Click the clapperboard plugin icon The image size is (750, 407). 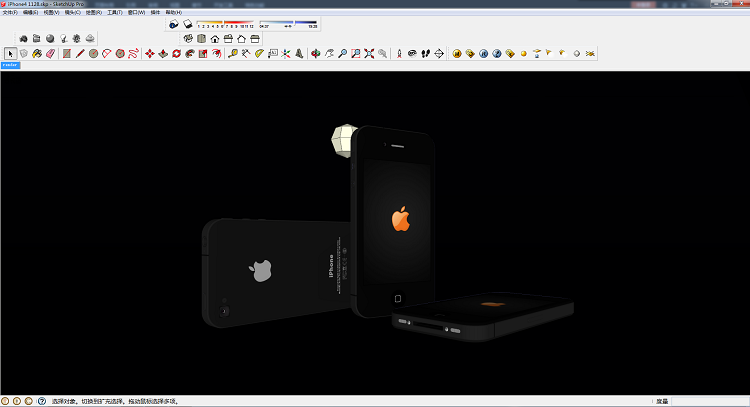37,39
